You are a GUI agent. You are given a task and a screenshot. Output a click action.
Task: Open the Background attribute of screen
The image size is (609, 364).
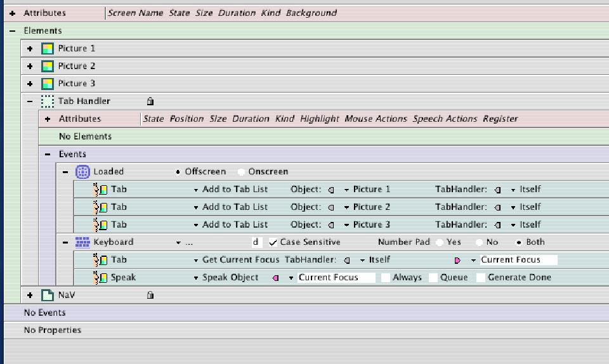pos(311,13)
